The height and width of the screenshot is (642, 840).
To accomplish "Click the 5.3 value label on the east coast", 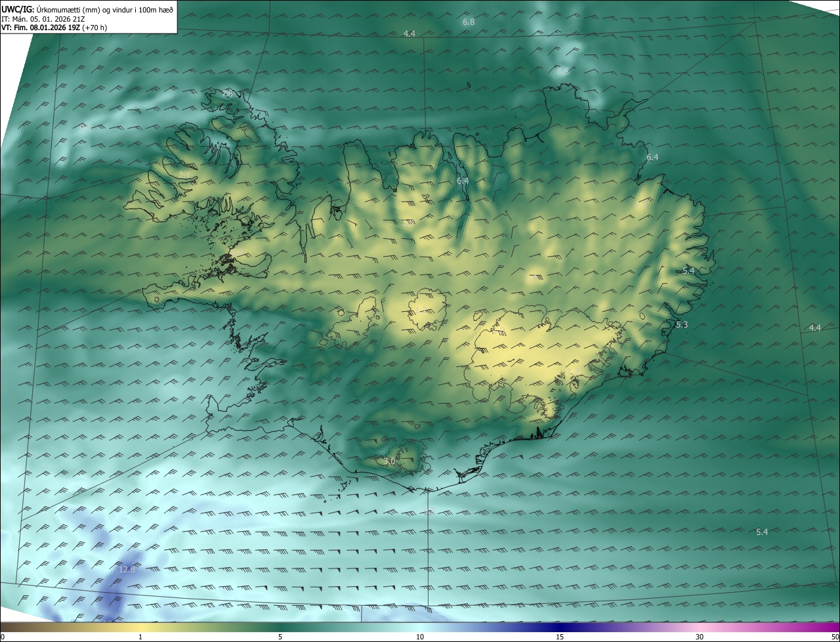I will point(682,325).
